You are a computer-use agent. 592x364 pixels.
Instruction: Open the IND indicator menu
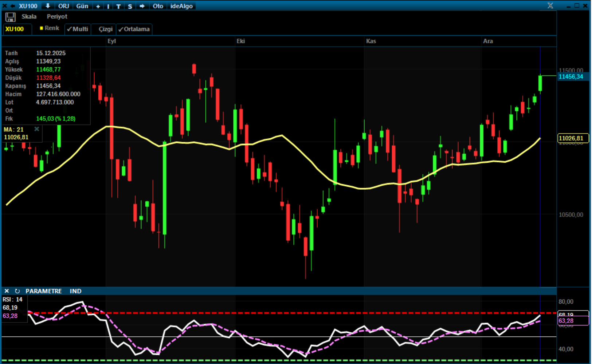pyautogui.click(x=75, y=291)
